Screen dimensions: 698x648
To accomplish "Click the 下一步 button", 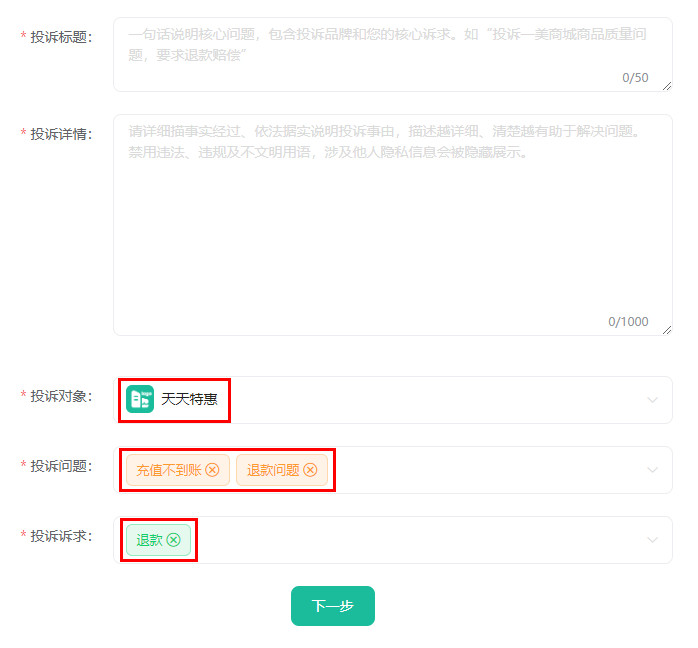I will tap(333, 606).
